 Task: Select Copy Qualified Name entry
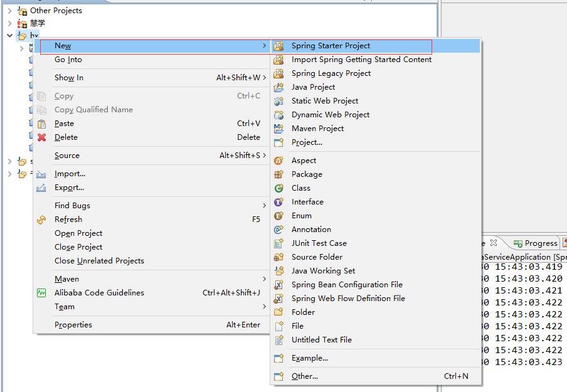(x=152, y=110)
